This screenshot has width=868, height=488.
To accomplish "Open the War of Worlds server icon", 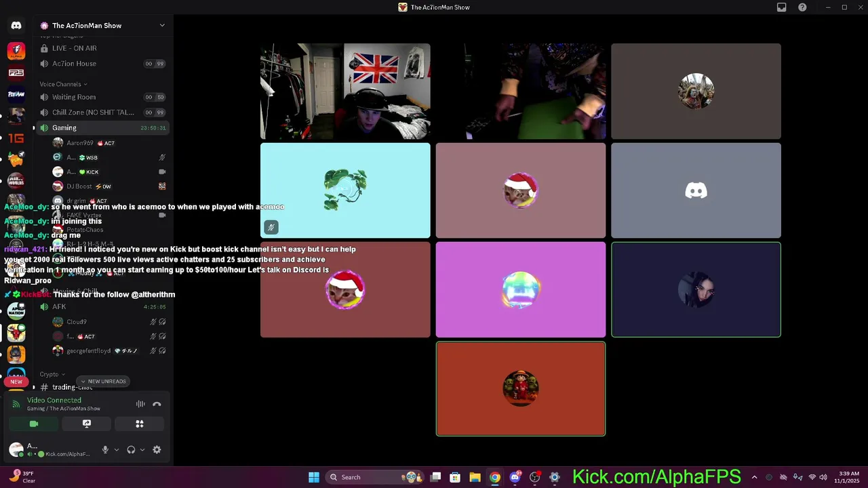I will point(16,181).
